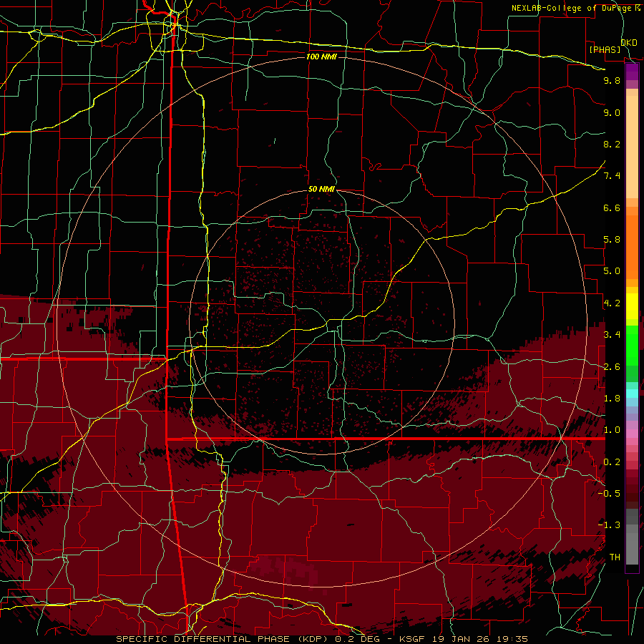The height and width of the screenshot is (644, 644).
Task: Click the 5.8 value on the color scale
Action: coord(612,240)
